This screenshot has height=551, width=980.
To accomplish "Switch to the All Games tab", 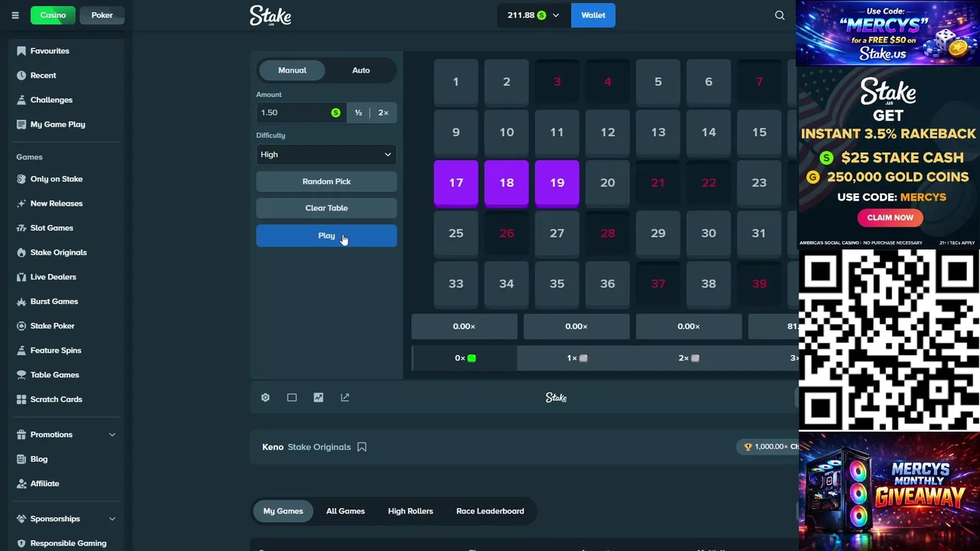I will tap(345, 511).
